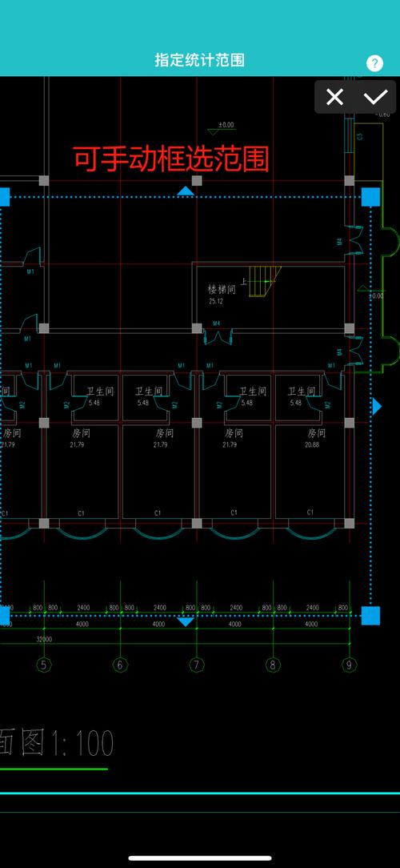400x868 pixels.
Task: Tap the axis bubble numbered 7
Action: coord(196,665)
